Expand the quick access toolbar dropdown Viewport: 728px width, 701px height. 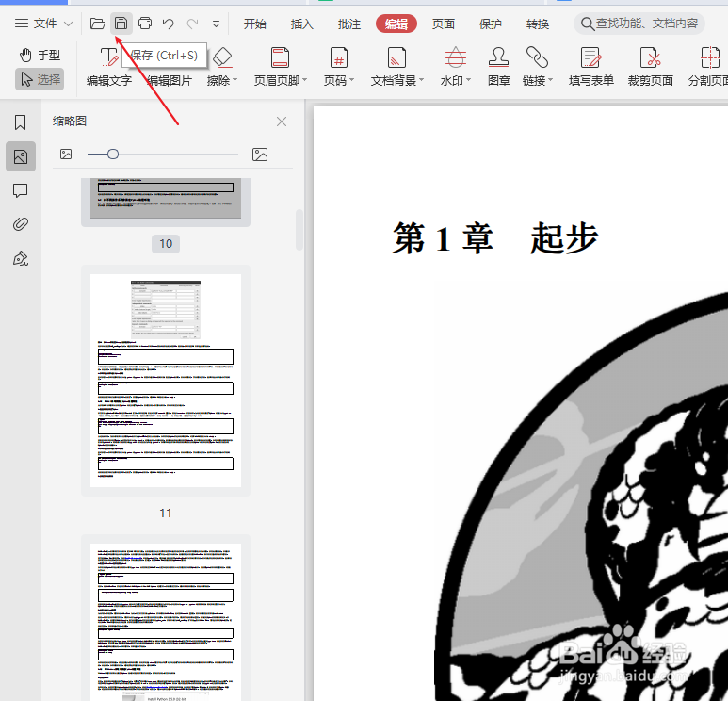(x=216, y=24)
